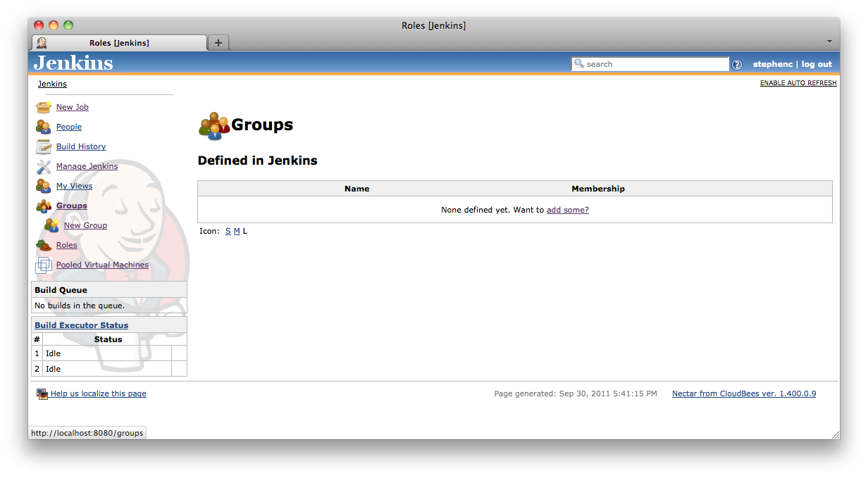Open the New Group link
Image resolution: width=868 pixels, height=478 pixels.
pos(85,225)
